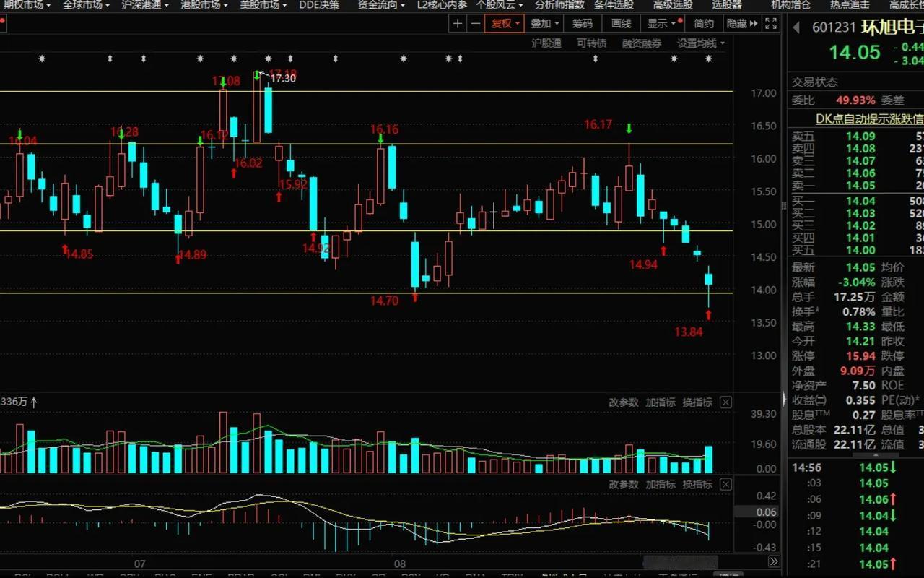Close the volume indicator panel

(x=725, y=402)
